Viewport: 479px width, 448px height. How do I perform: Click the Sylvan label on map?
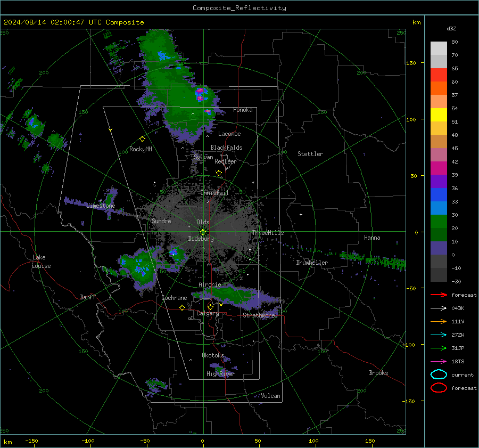(x=203, y=157)
